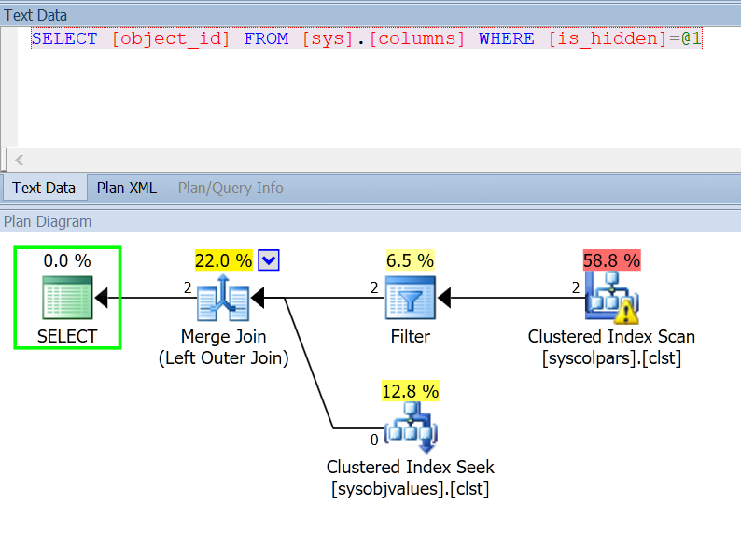This screenshot has height=560, width=741.
Task: Click the 0.0 % cost label
Action: 67,260
